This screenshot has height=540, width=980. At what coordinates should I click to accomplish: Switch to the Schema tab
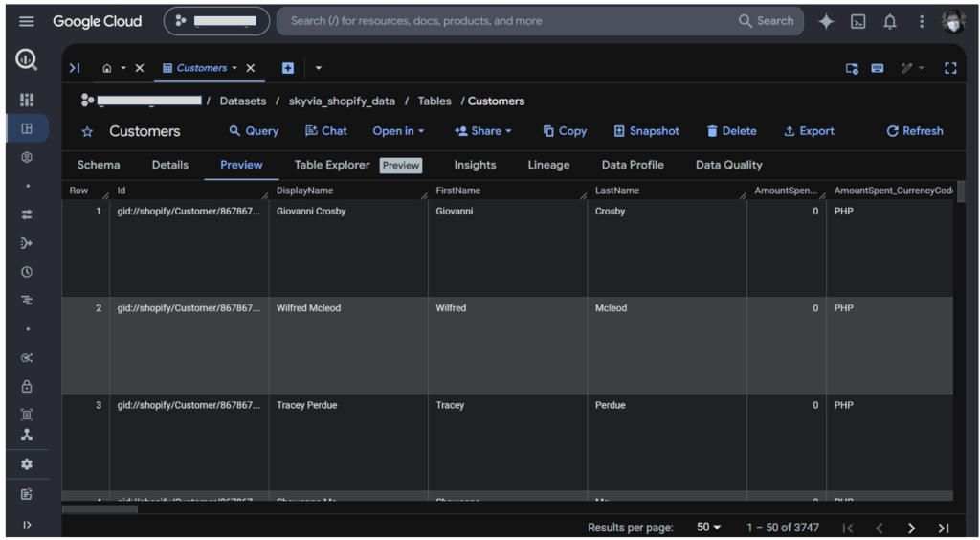[x=99, y=165]
